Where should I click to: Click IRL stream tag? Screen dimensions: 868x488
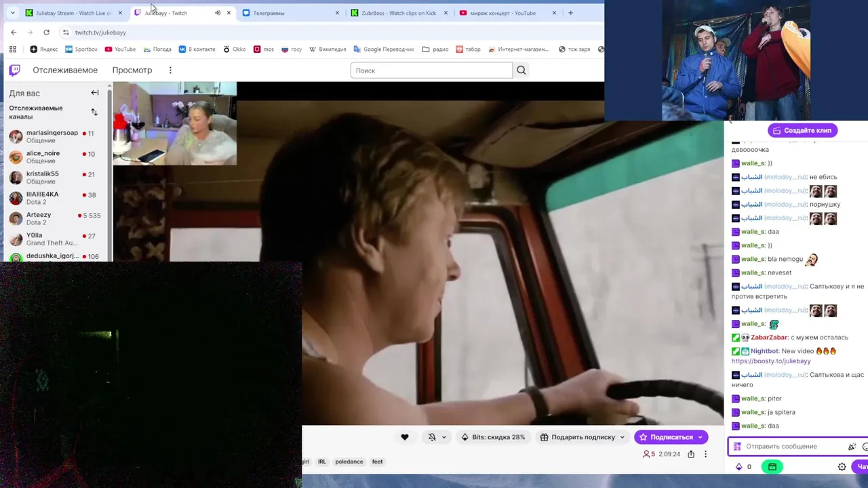tap(322, 462)
